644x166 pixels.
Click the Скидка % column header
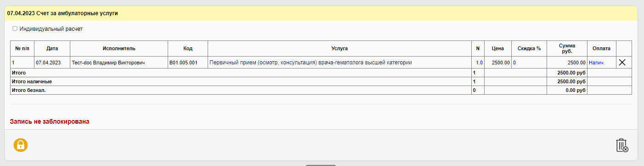(529, 48)
